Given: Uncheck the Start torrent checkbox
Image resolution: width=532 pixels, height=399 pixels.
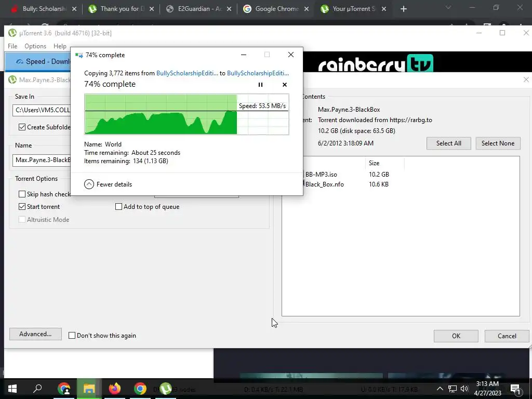Looking at the screenshot, I should pyautogui.click(x=22, y=207).
